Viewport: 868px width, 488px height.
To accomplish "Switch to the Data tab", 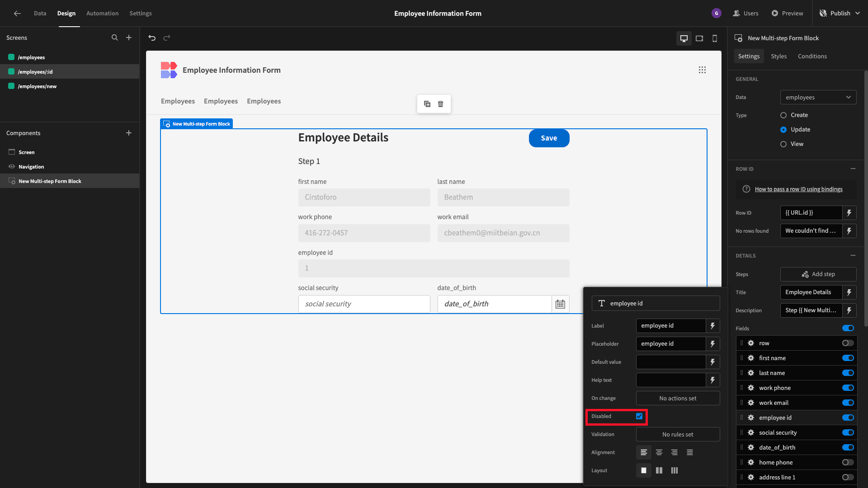I will pos(40,14).
